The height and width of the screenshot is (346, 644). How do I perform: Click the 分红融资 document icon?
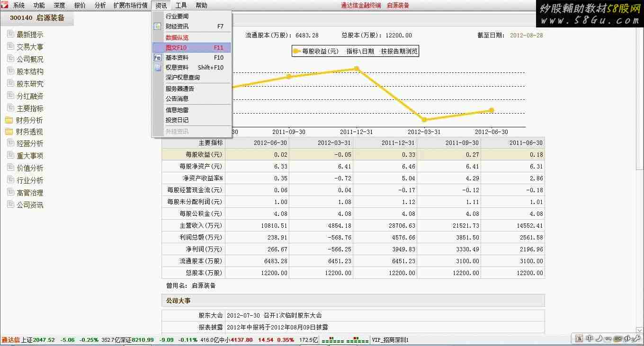click(10, 96)
